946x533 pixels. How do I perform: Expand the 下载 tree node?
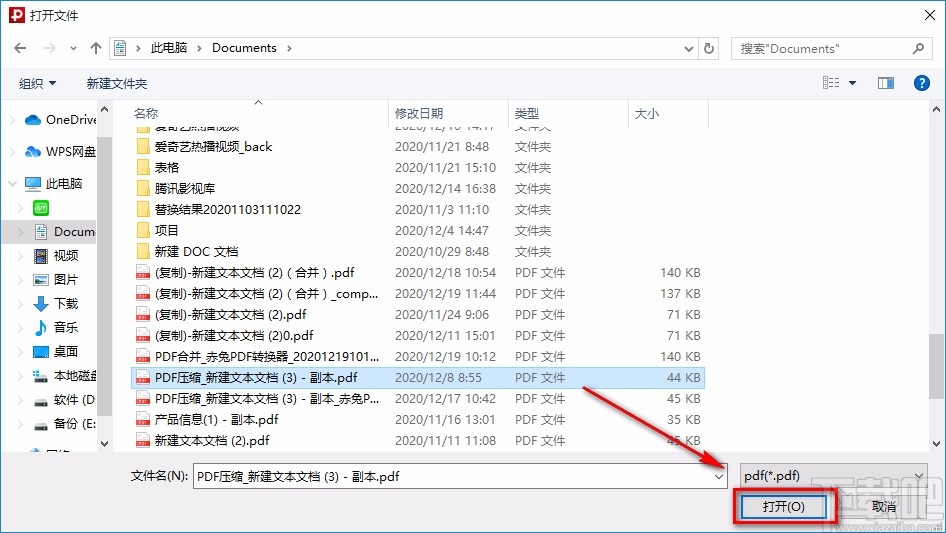click(21, 304)
